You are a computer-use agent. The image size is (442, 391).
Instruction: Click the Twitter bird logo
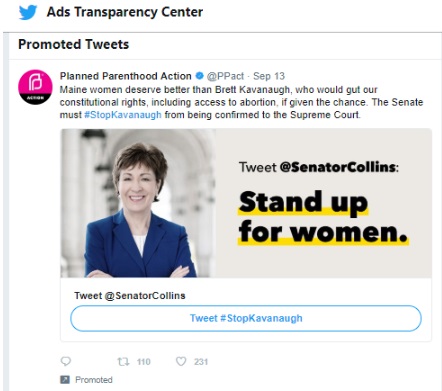pos(28,12)
